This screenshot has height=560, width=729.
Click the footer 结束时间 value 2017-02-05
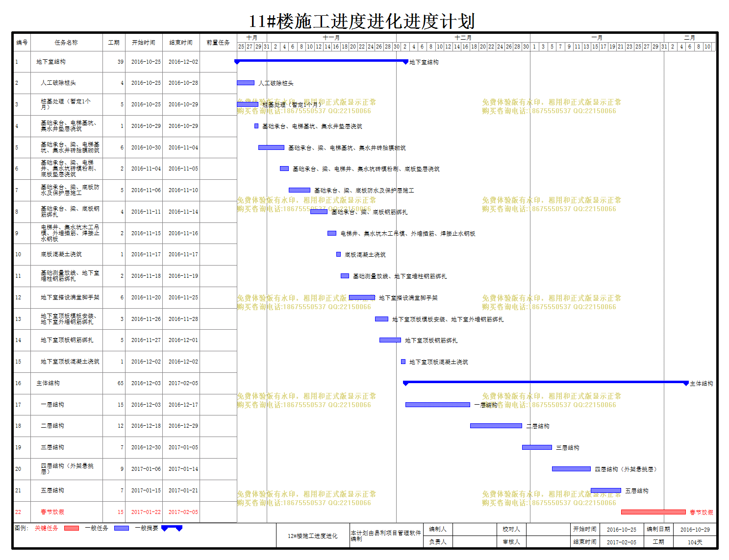point(622,542)
